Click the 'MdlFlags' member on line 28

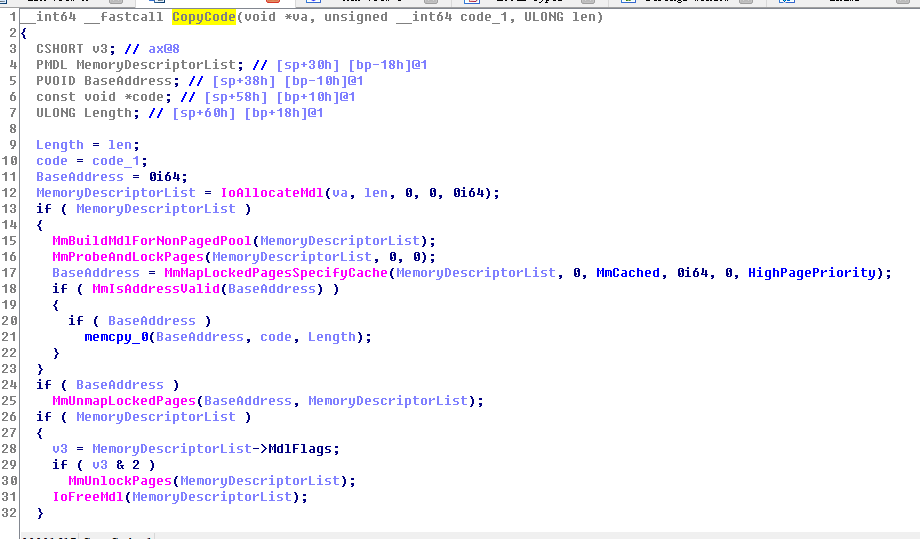(300, 449)
